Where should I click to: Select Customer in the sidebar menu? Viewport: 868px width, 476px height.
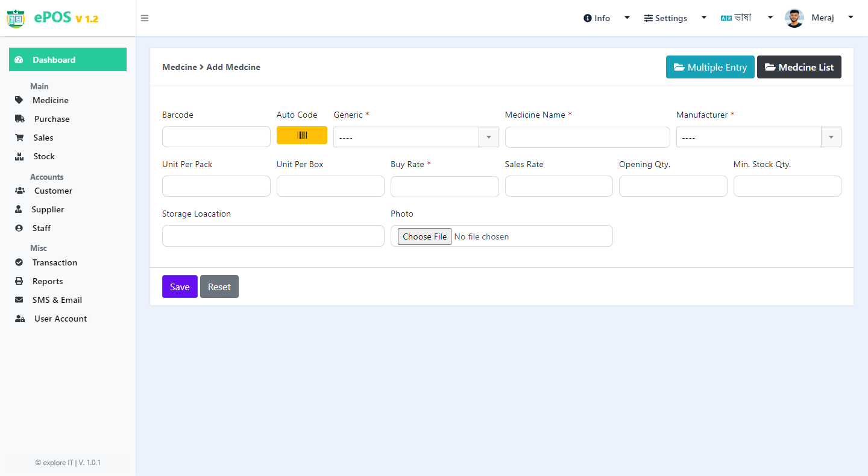point(53,191)
